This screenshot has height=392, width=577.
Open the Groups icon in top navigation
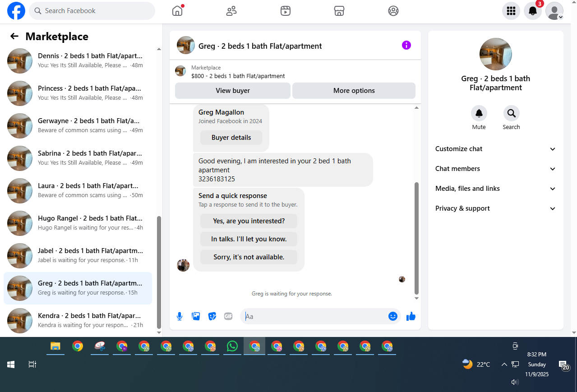[393, 11]
